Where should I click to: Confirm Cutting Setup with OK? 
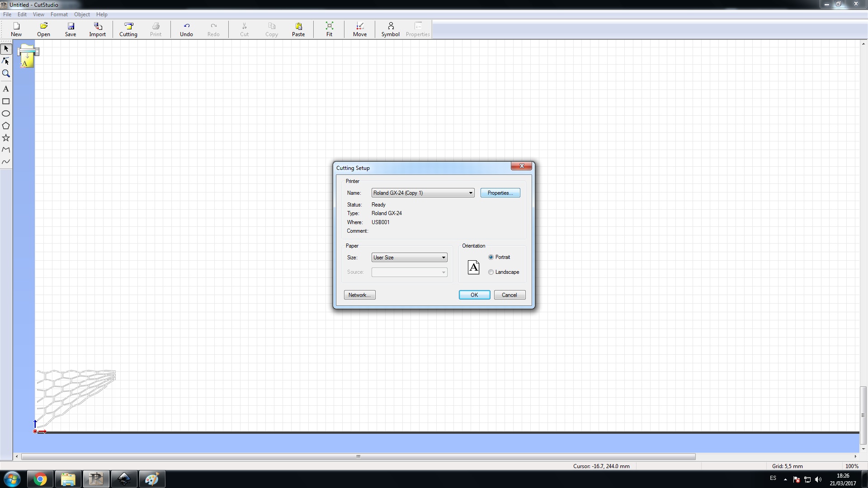pos(474,295)
